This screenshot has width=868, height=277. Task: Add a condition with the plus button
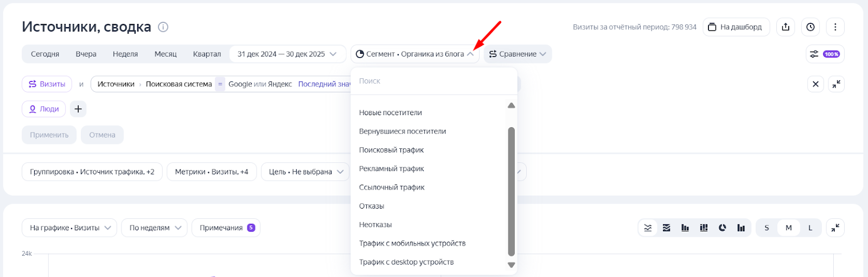(x=78, y=109)
